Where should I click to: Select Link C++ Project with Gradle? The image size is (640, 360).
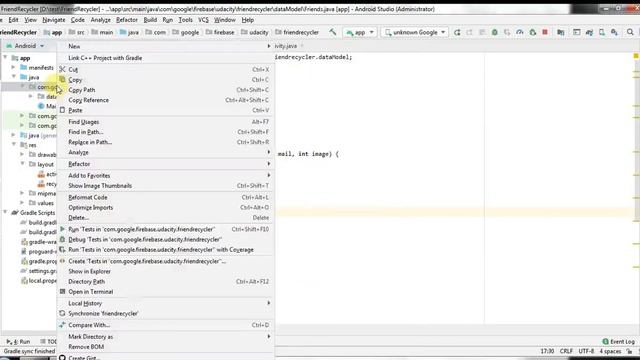pyautogui.click(x=166, y=58)
